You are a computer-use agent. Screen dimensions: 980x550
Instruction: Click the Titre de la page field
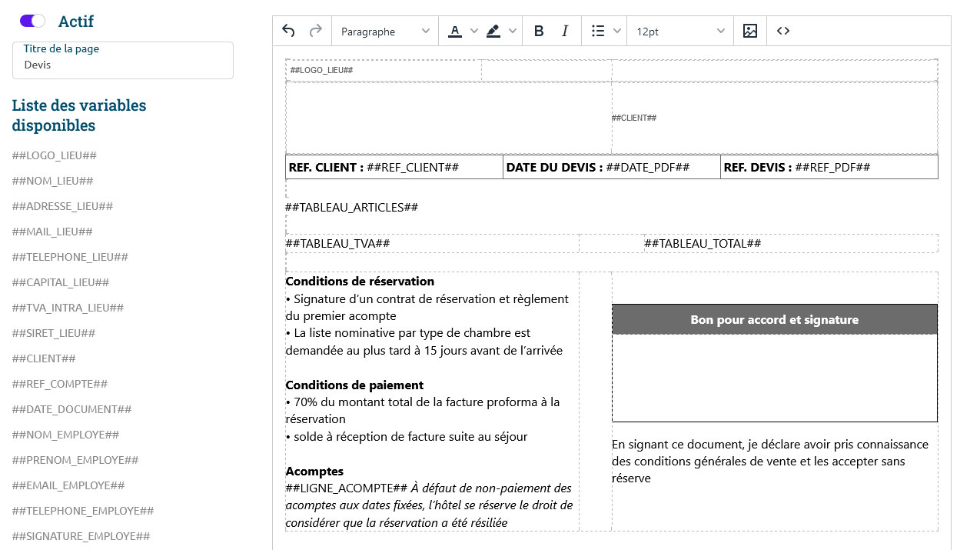(x=123, y=65)
